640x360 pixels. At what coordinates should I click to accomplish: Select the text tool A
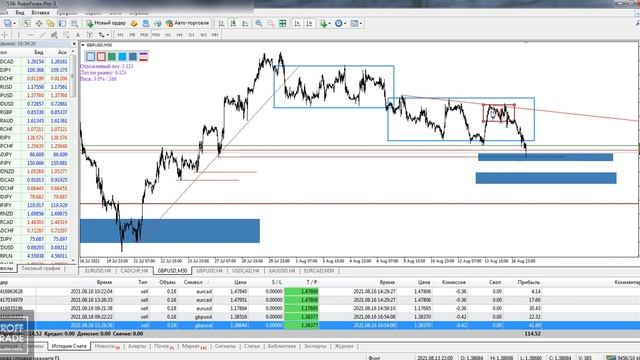[x=78, y=35]
